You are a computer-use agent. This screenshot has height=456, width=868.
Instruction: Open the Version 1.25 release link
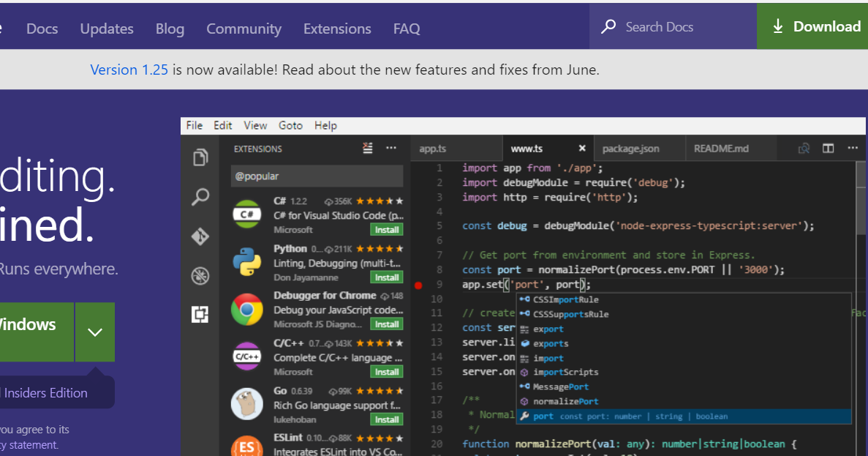129,70
